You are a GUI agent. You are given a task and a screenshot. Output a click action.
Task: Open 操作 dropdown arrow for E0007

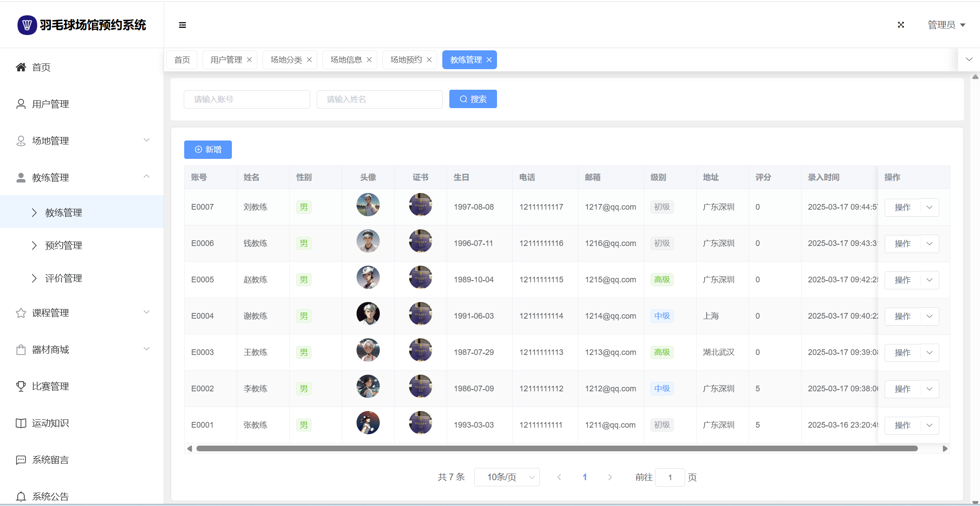click(930, 207)
